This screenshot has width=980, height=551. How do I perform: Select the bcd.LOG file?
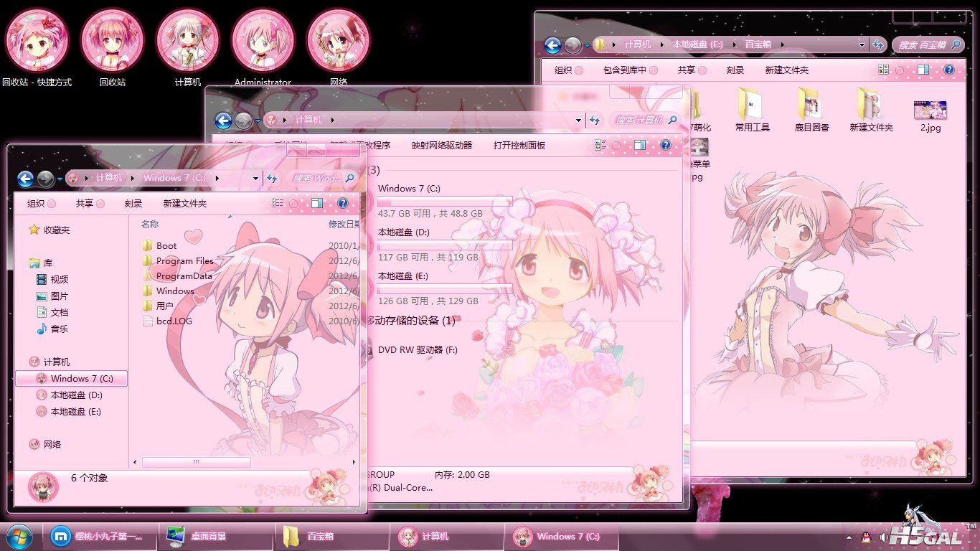(167, 321)
